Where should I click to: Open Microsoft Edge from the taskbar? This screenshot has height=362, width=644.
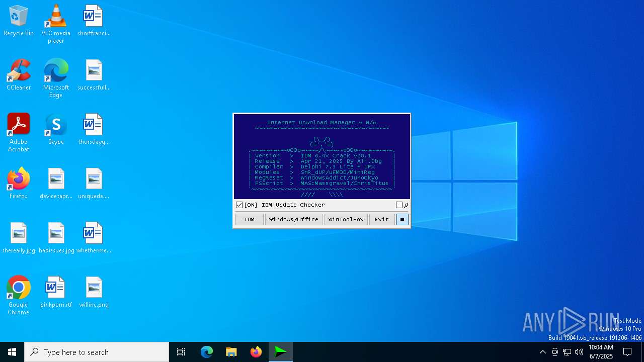tap(207, 352)
